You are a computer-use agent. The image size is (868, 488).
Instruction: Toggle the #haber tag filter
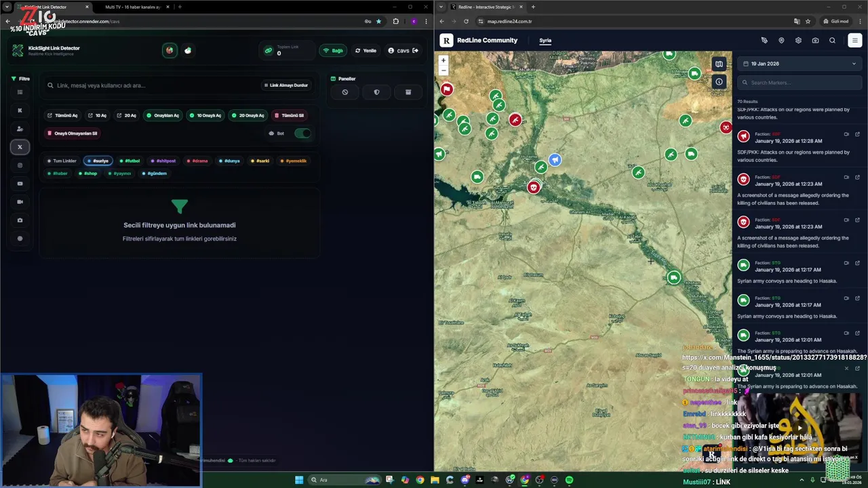click(x=58, y=174)
